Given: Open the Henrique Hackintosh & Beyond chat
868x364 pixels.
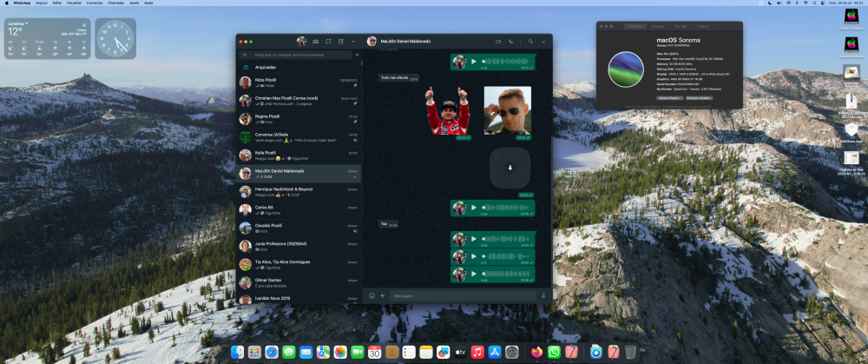Looking at the screenshot, I should click(x=299, y=192).
